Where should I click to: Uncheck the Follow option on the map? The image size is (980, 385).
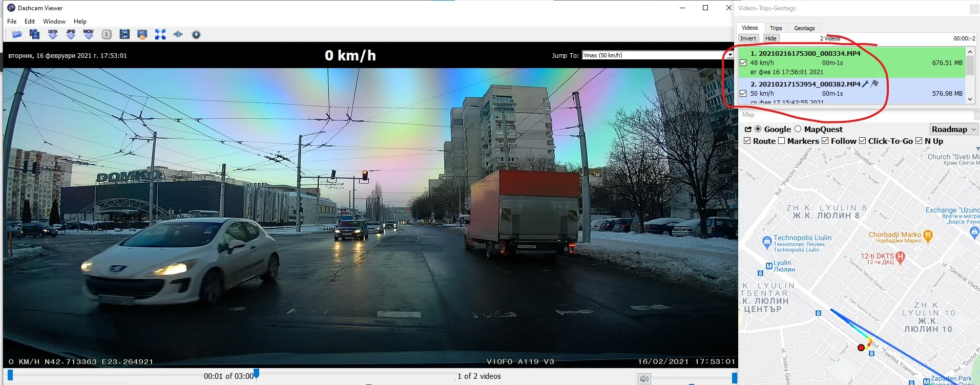tap(825, 141)
